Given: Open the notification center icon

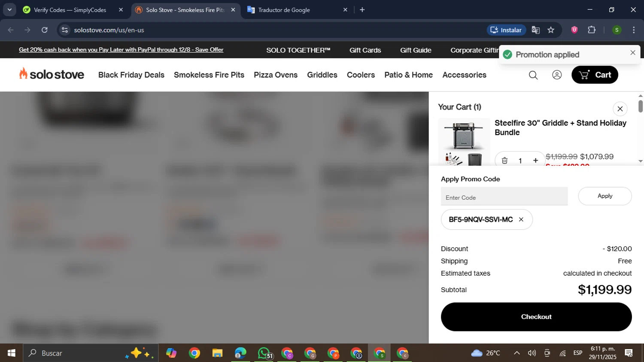Looking at the screenshot, I should pyautogui.click(x=629, y=353).
